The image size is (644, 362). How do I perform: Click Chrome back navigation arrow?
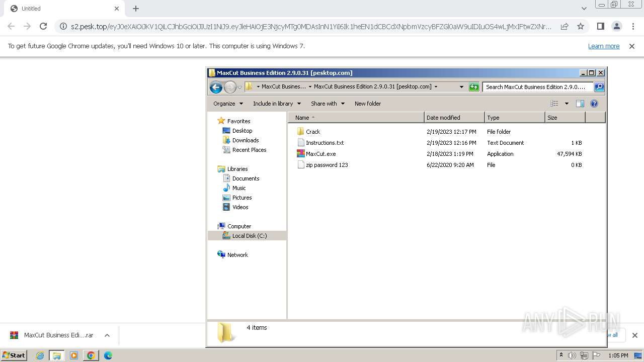pos(11,26)
